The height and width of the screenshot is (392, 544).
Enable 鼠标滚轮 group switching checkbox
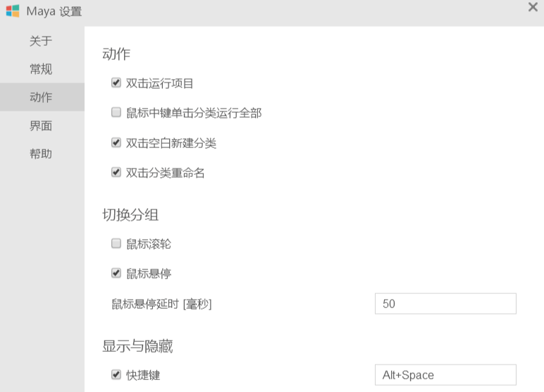[x=116, y=243]
